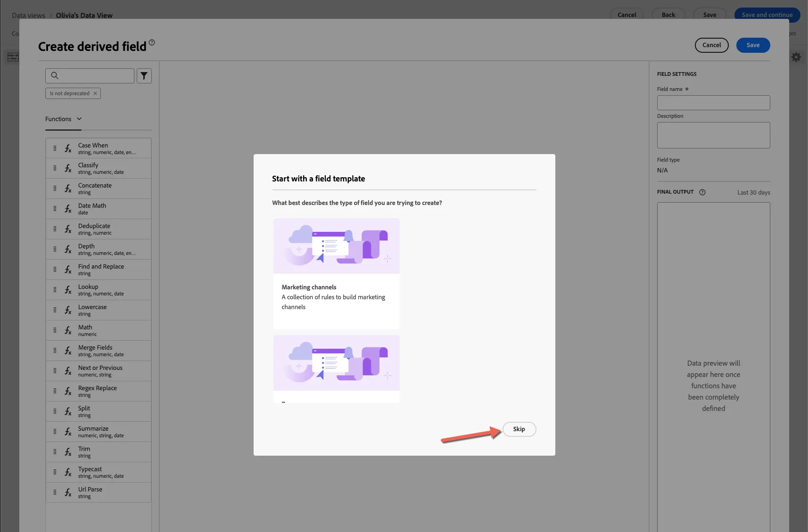This screenshot has height=532, width=808.
Task: Click the fx icon for Date Math
Action: [68, 209]
